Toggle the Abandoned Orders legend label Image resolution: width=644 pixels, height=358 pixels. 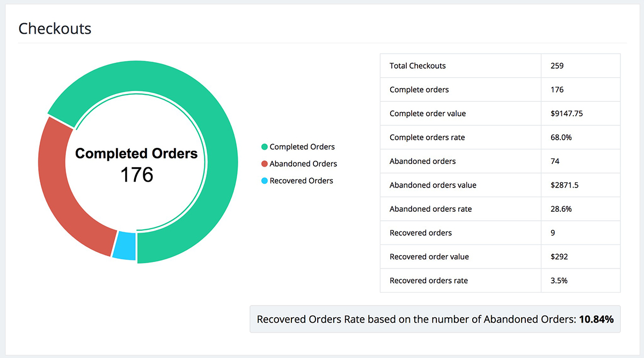303,164
